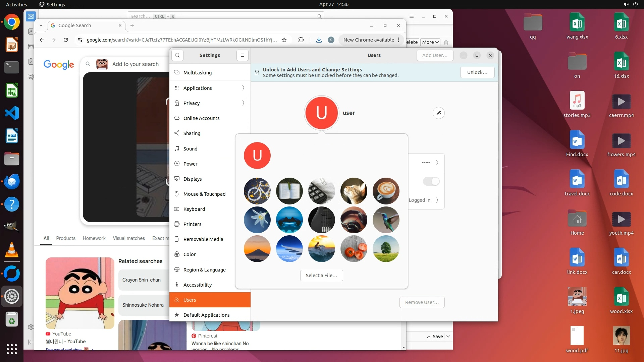The image size is (644, 362).
Task: Click the Add to your search field
Action: tap(136, 64)
